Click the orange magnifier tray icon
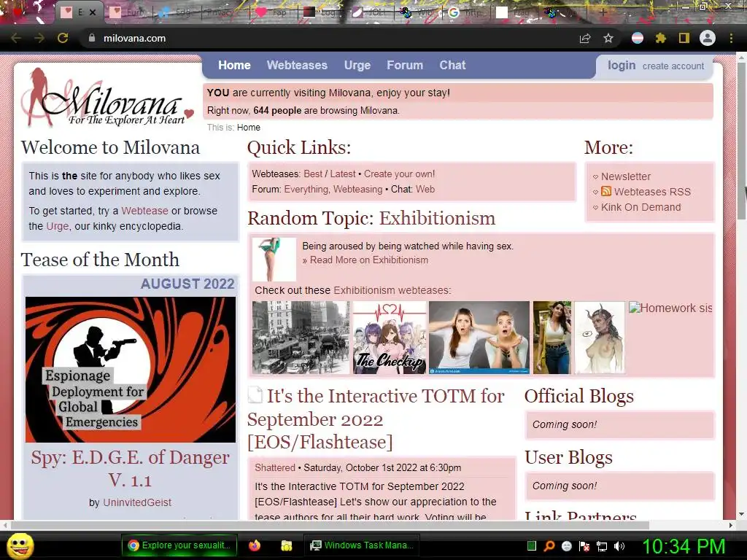The width and height of the screenshot is (747, 560). click(549, 546)
